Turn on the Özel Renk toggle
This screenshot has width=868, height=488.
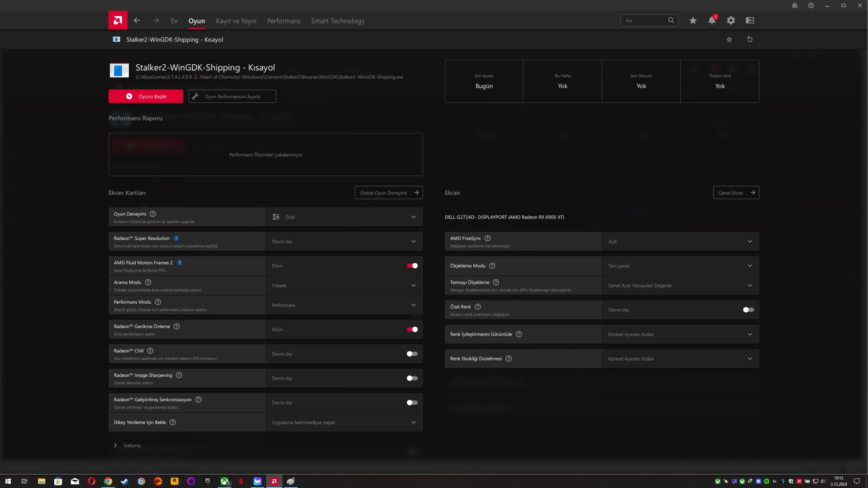(748, 310)
